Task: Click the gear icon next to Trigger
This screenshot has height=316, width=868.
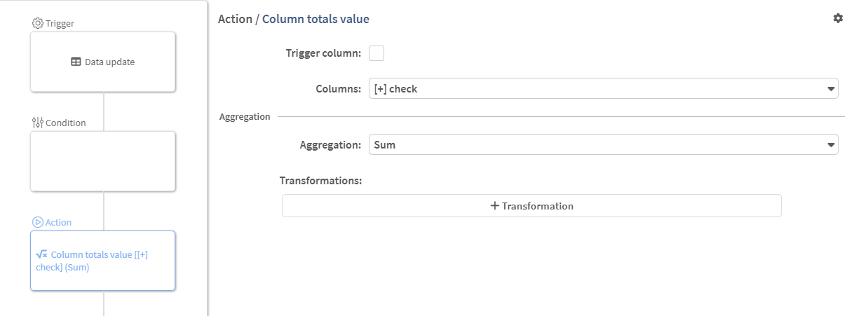Action: [38, 23]
